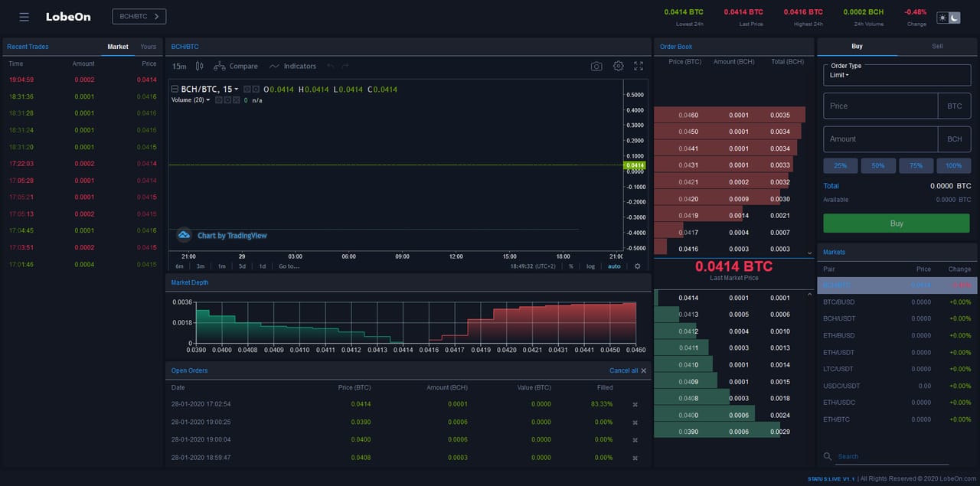Undo the last chart action

(x=331, y=67)
